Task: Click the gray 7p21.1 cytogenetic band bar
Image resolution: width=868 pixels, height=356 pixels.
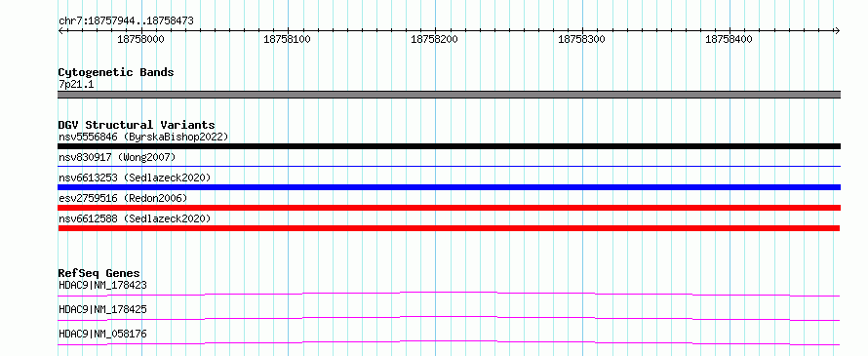Action: coord(449,95)
